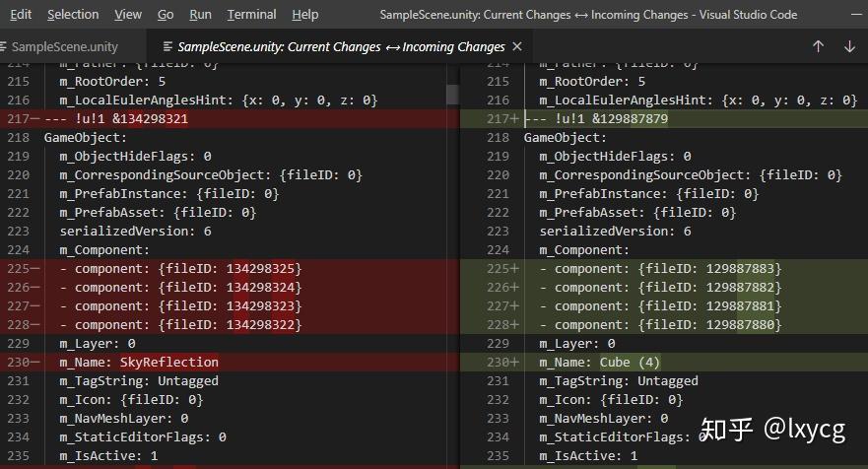Open the Edit menu

pyautogui.click(x=21, y=15)
